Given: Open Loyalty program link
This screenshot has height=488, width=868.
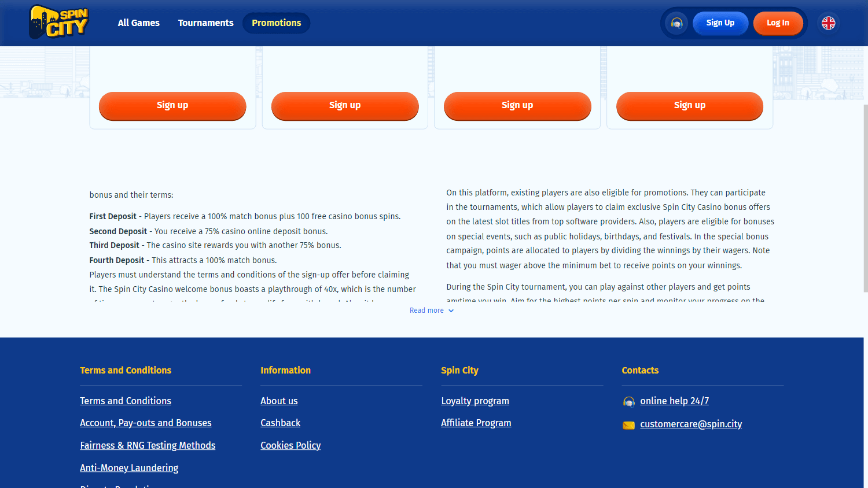Looking at the screenshot, I should point(475,401).
